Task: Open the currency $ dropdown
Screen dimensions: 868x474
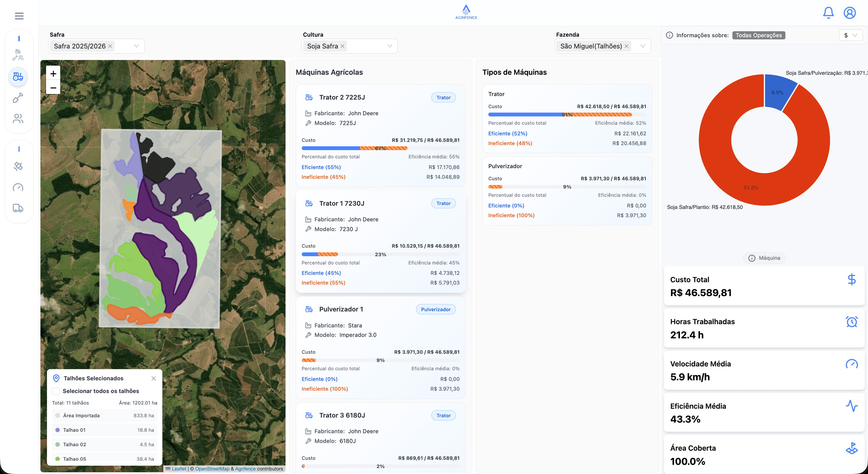Action: click(x=851, y=35)
